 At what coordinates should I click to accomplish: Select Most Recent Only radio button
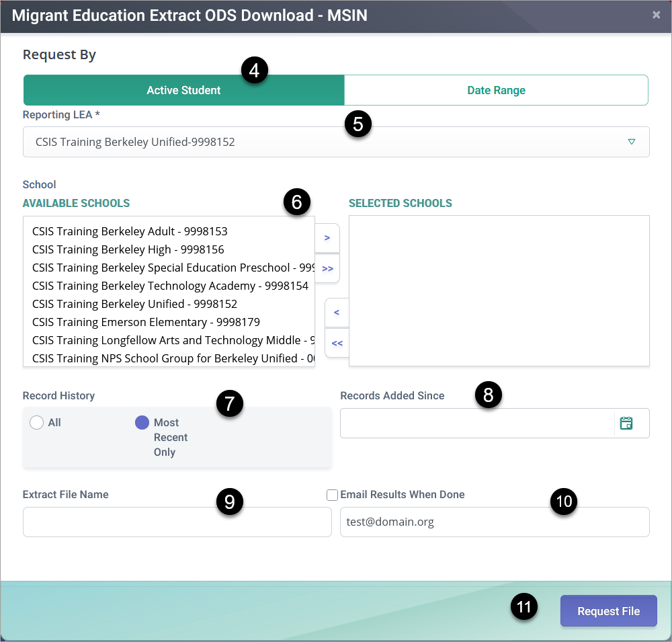(x=142, y=422)
